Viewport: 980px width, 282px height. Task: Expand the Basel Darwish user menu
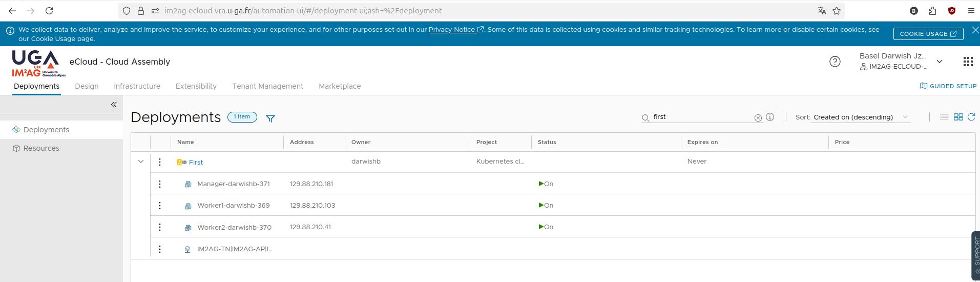pyautogui.click(x=939, y=62)
